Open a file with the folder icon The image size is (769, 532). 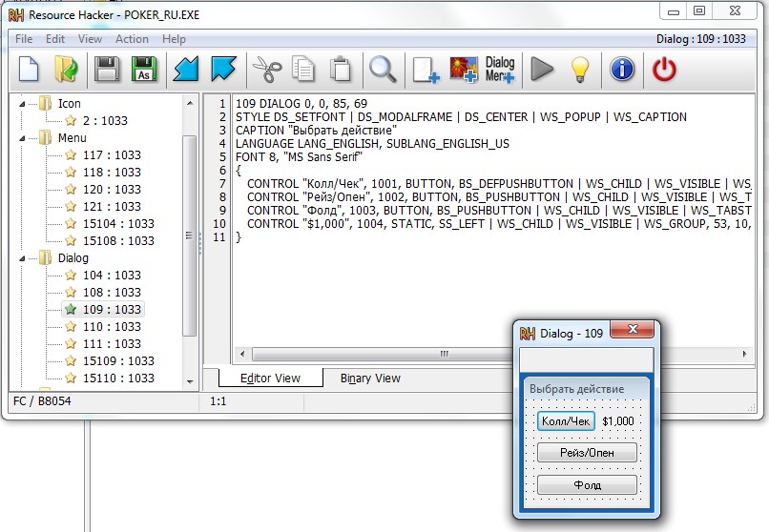pos(66,69)
